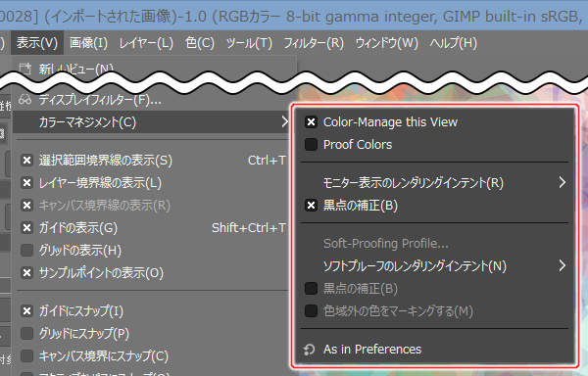
Task: Select As in Preferences entry
Action: 435,350
